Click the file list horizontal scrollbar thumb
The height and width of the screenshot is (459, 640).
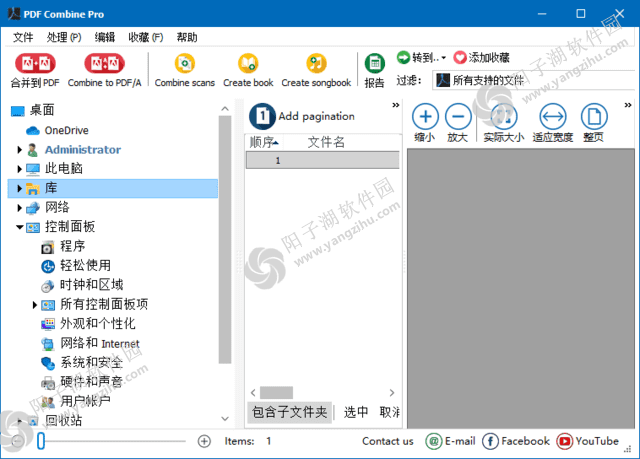(x=276, y=392)
